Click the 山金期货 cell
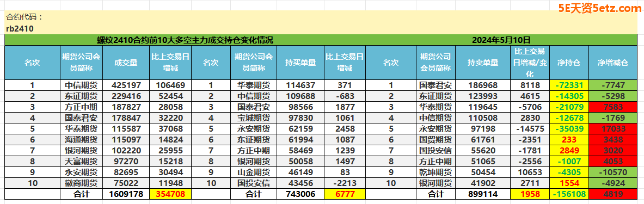Viewport: 644px width, 204px height. pyautogui.click(x=254, y=172)
